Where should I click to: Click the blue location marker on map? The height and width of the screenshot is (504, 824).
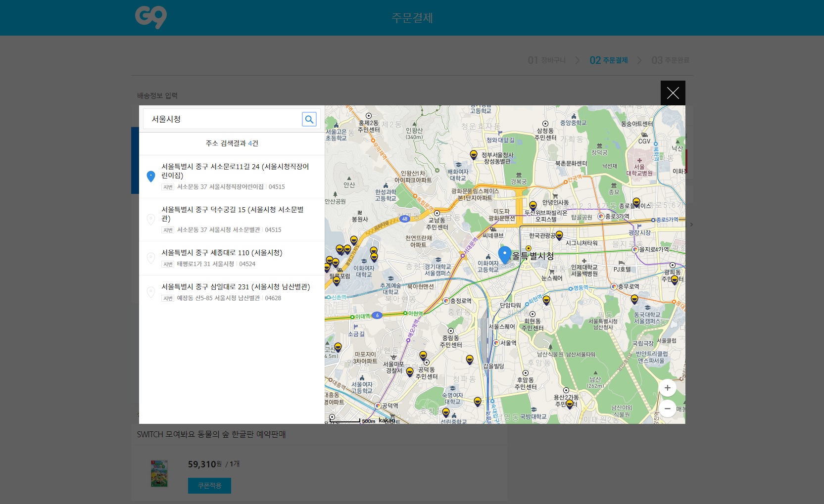point(504,255)
